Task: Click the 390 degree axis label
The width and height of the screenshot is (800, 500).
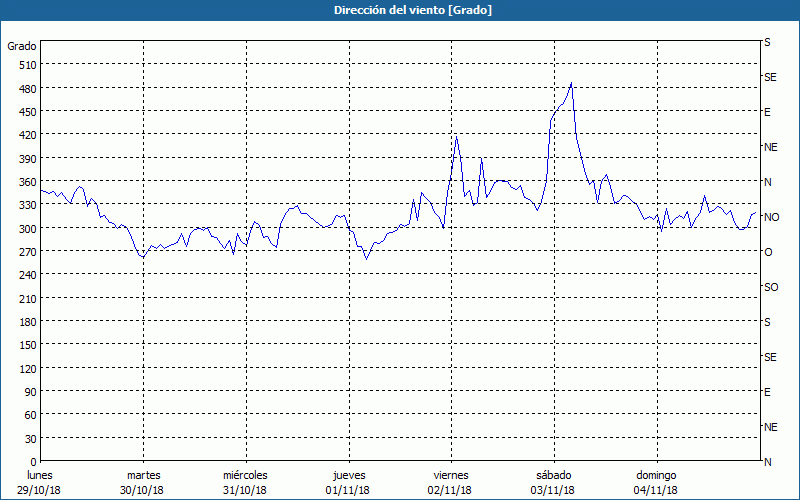Action: click(28, 159)
